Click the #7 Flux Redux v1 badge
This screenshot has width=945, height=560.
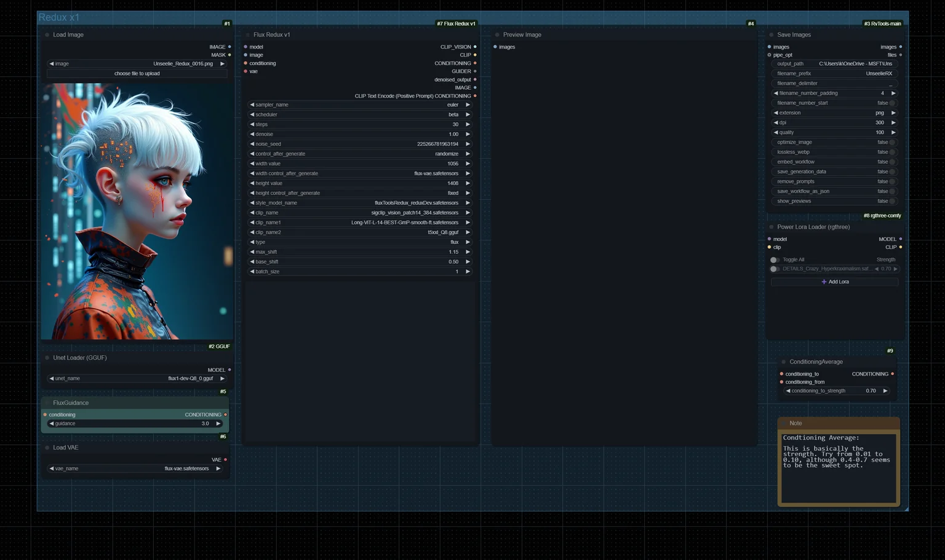[456, 24]
